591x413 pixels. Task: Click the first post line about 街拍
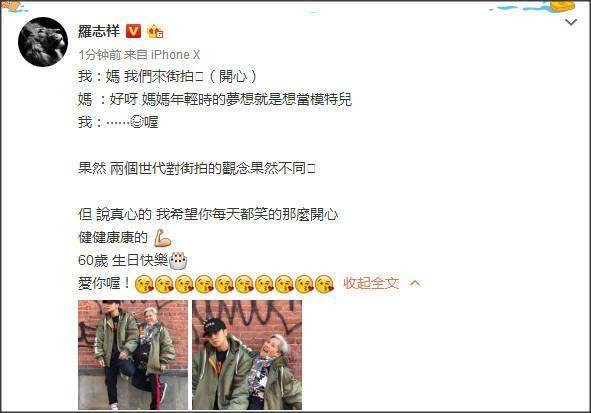pyautogui.click(x=167, y=76)
